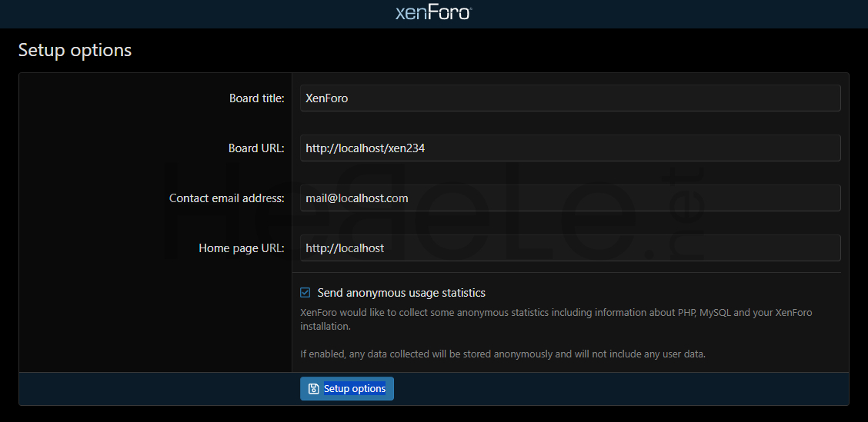Click the xenForo logo in header
The image size is (868, 422).
[x=433, y=13]
